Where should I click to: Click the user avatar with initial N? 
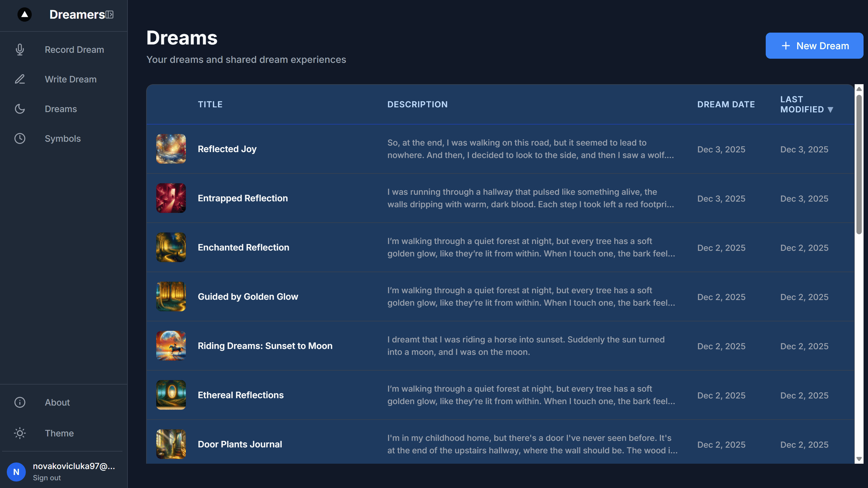16,472
